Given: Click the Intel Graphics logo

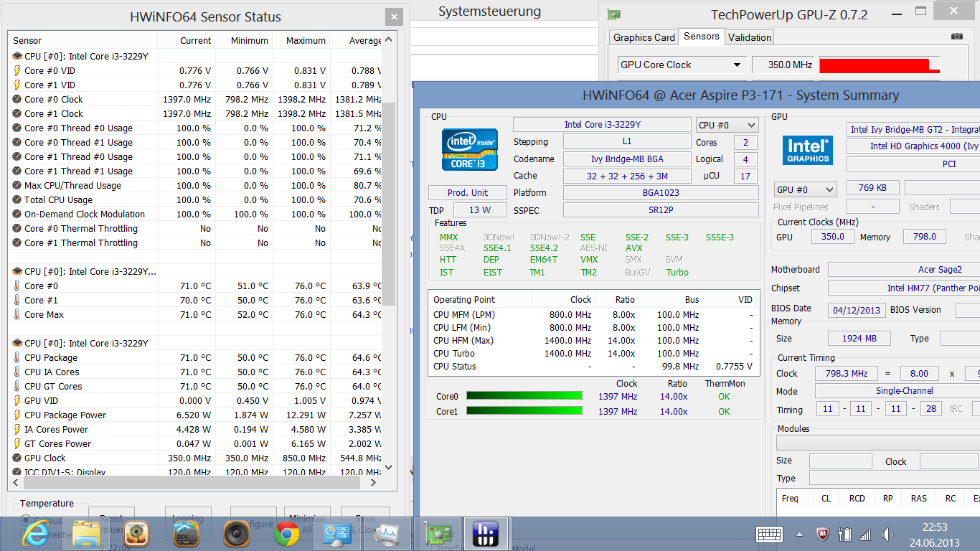Looking at the screenshot, I should [x=808, y=150].
